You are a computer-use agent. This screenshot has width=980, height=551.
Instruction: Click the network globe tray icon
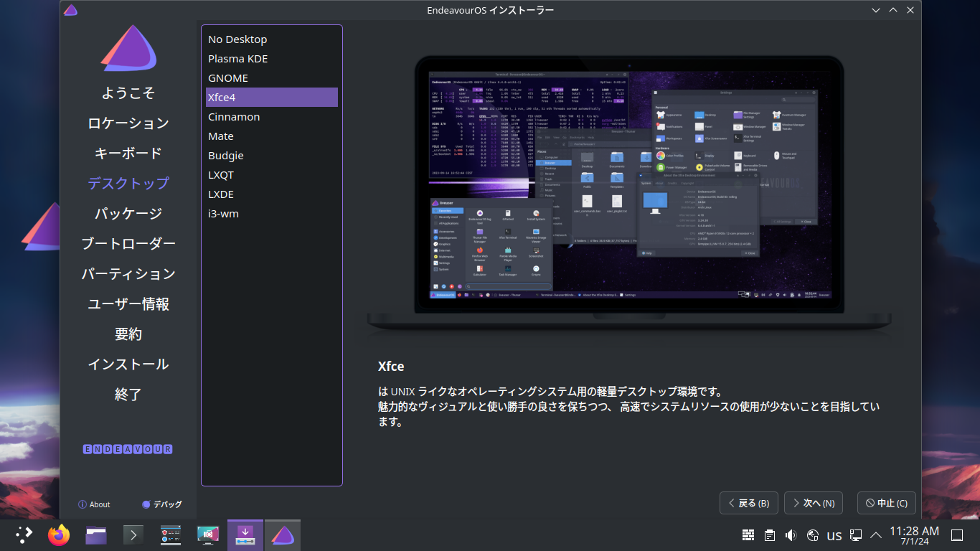click(813, 535)
